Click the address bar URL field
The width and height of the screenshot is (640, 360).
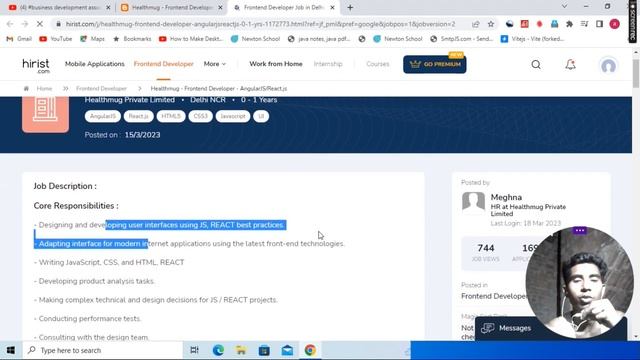(x=260, y=24)
